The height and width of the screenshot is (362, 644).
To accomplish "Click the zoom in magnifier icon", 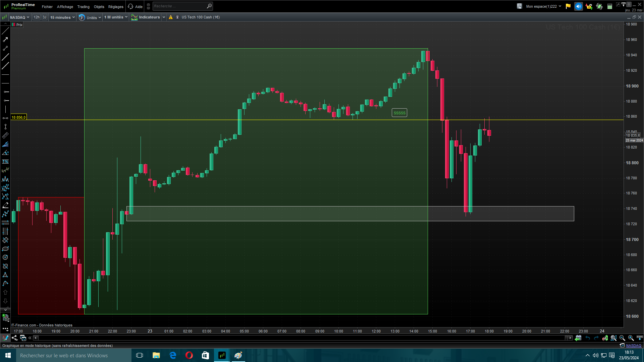I will 631,338.
